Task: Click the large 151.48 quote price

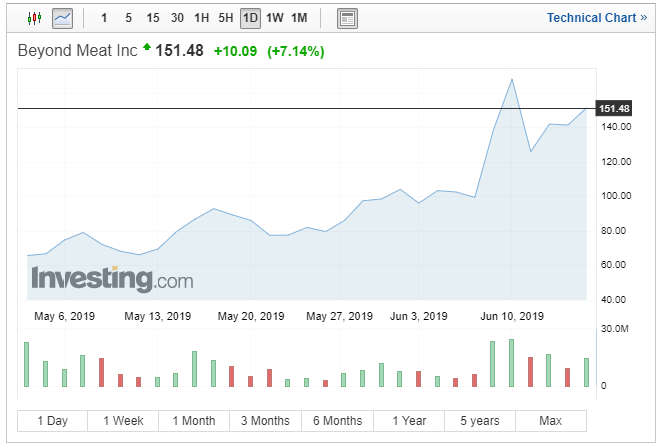Action: click(179, 51)
